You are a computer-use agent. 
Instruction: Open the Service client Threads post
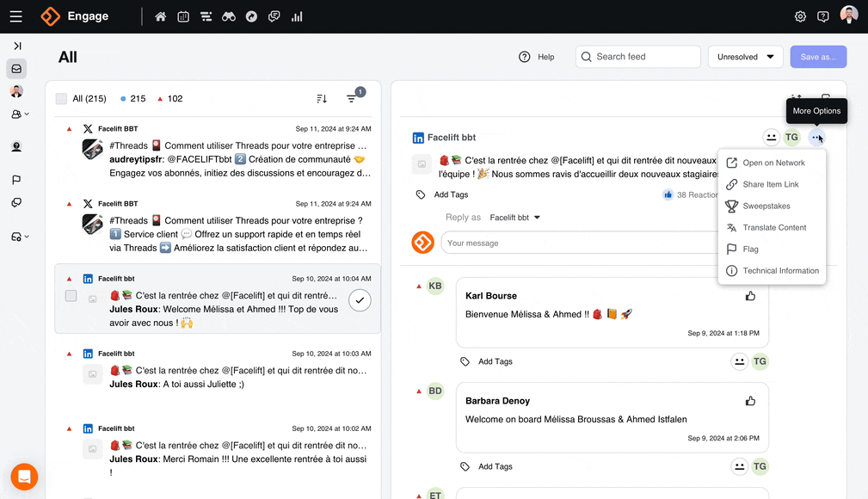pyautogui.click(x=218, y=227)
